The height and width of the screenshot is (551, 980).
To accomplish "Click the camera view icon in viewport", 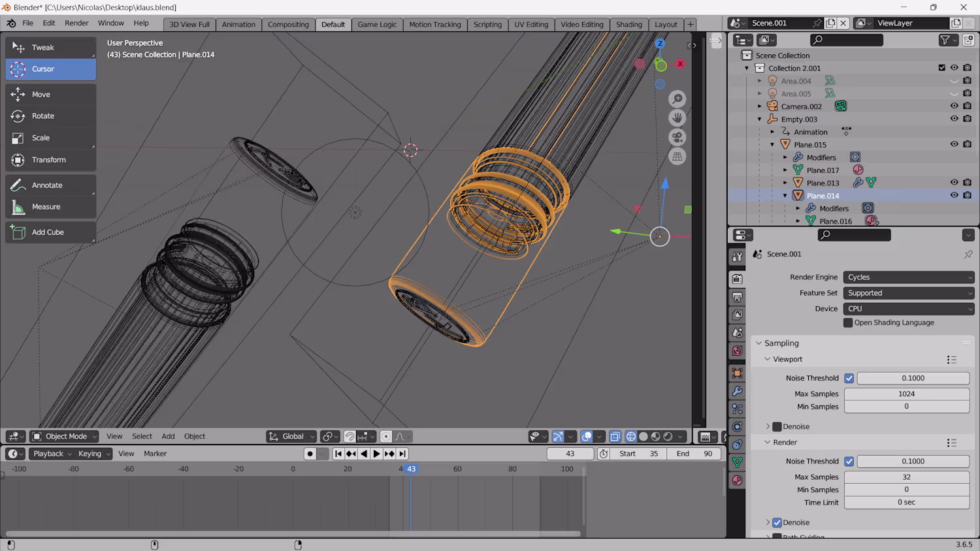I will tap(678, 138).
